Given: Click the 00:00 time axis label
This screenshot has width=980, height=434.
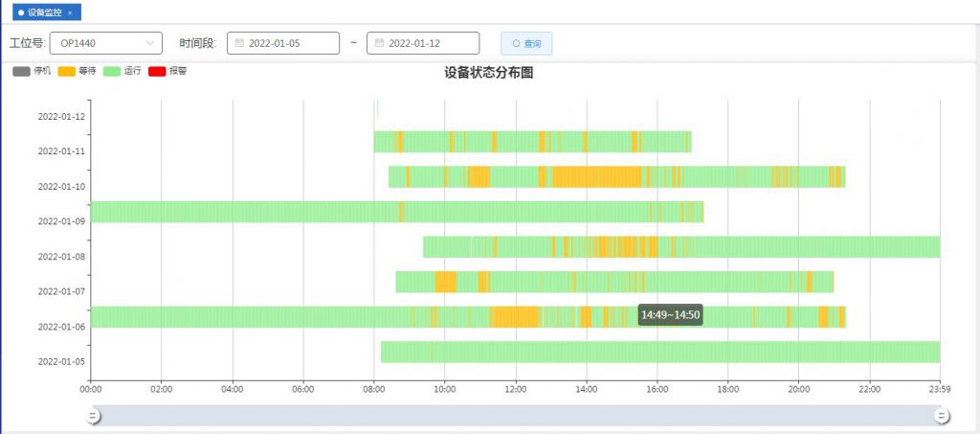Looking at the screenshot, I should click(x=91, y=390).
